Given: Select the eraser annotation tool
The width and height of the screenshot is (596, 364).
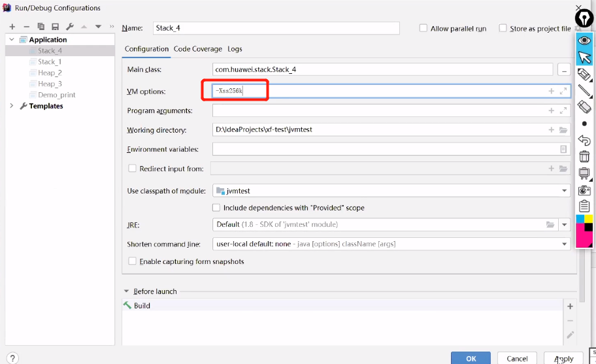Looking at the screenshot, I should (x=584, y=107).
